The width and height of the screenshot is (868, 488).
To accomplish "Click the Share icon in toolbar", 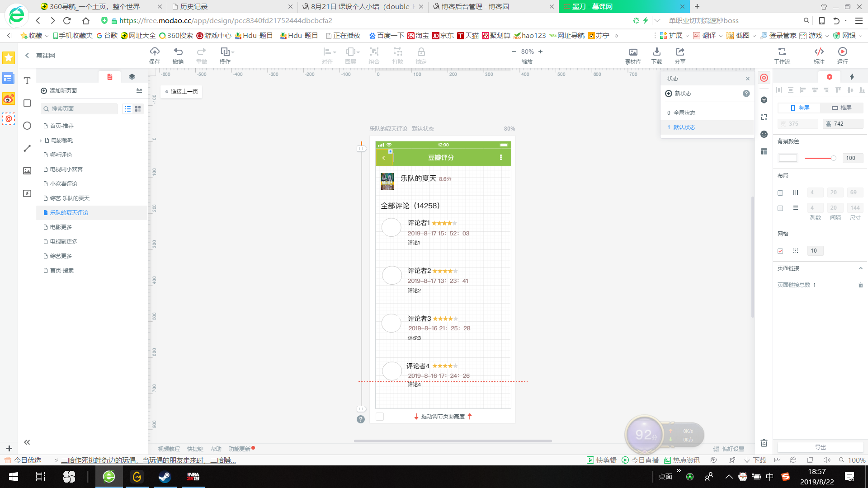I will [680, 52].
